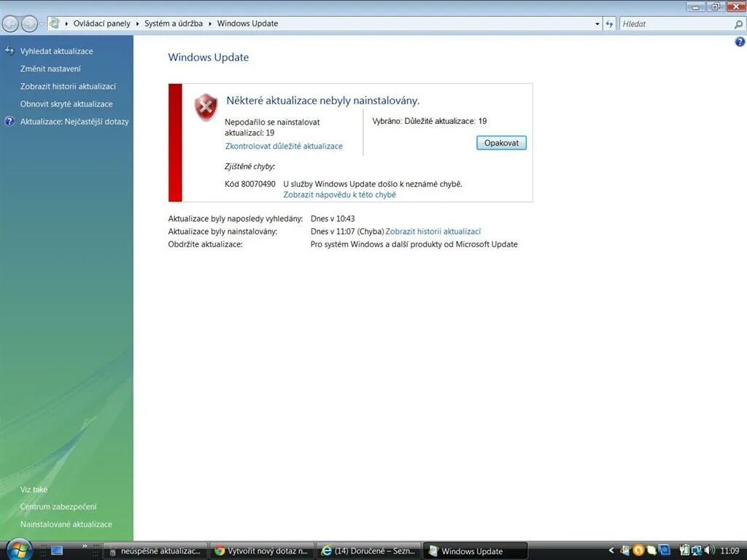Expand arrow after 'Systém a údržba' breadcrumb

(209, 23)
